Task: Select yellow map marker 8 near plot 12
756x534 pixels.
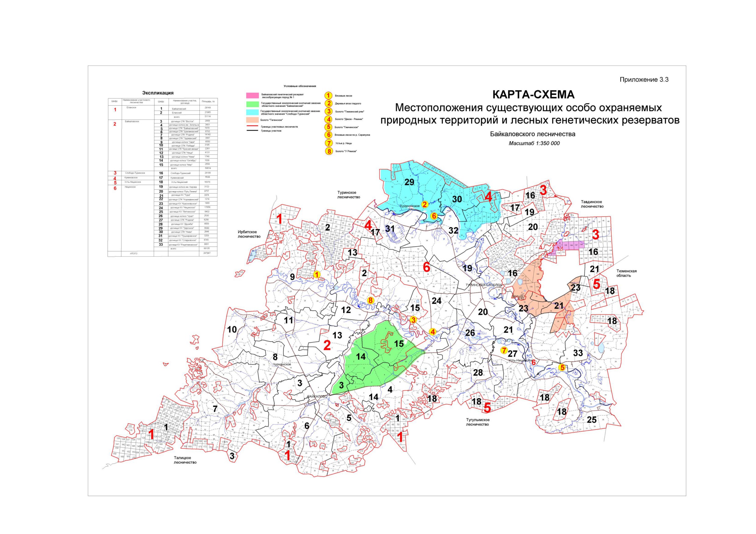Action: tap(371, 301)
